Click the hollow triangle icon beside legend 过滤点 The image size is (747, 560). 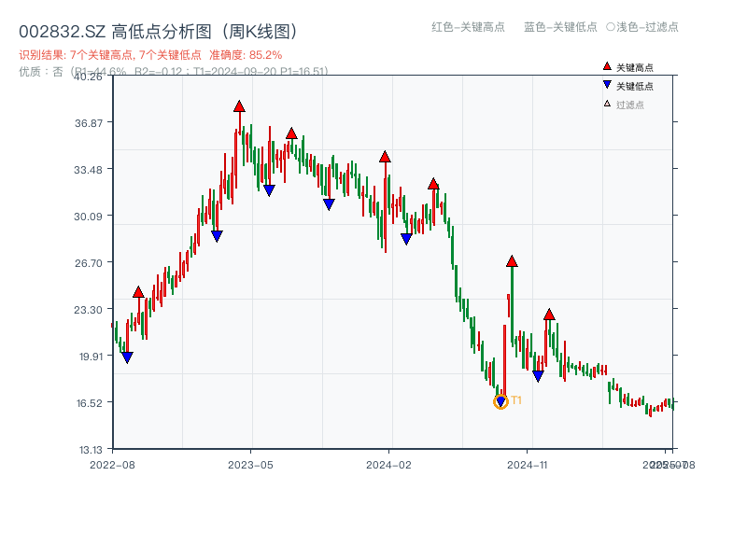pyautogui.click(x=607, y=104)
